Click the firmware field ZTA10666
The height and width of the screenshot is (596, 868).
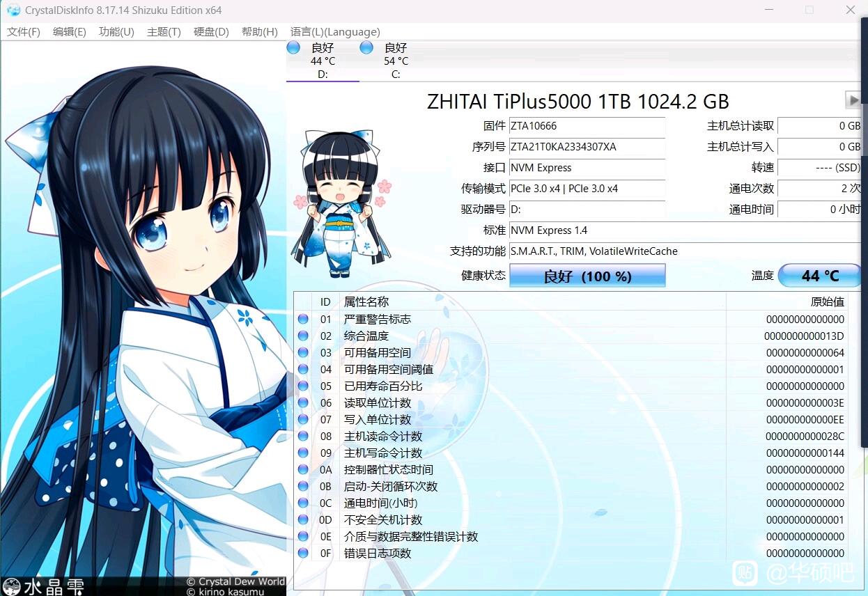coord(587,126)
